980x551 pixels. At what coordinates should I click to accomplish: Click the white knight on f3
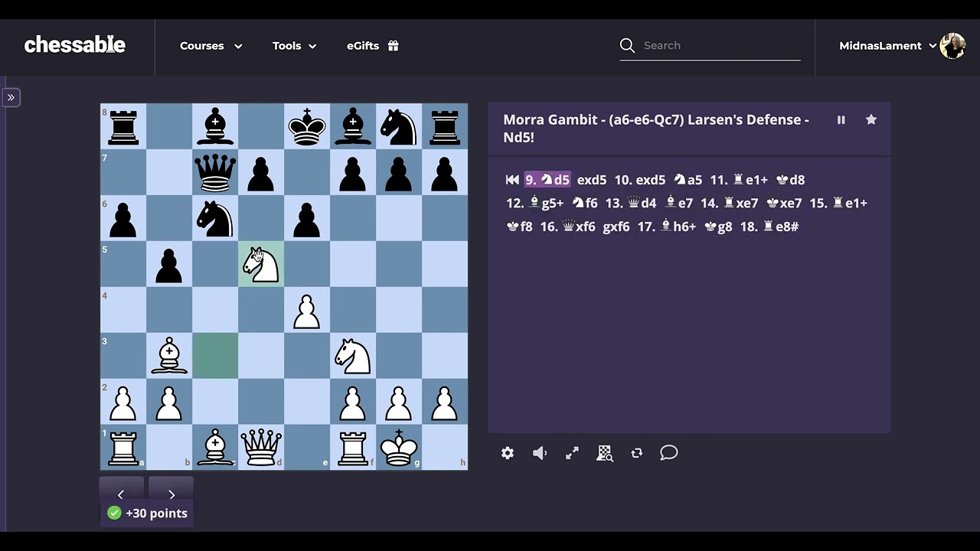353,356
